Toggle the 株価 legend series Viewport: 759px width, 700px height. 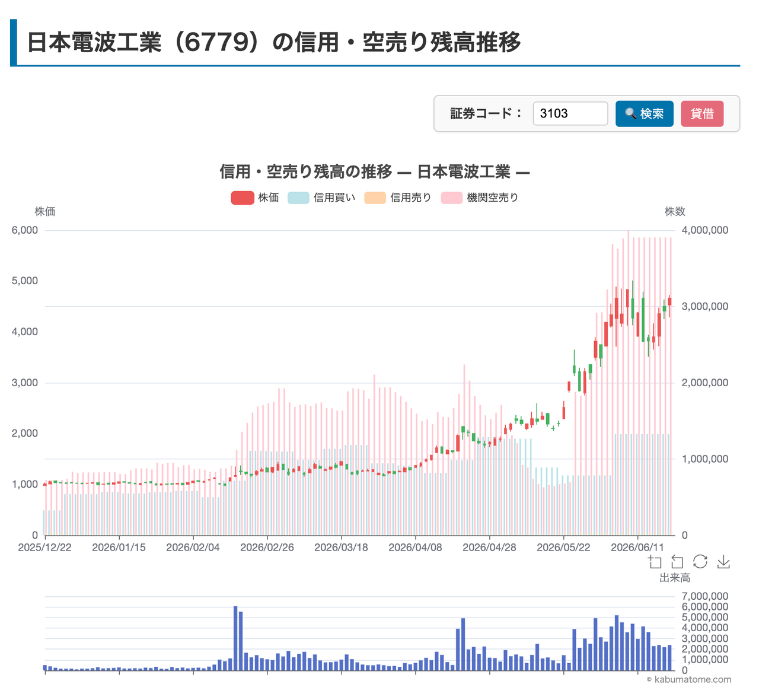pyautogui.click(x=255, y=198)
